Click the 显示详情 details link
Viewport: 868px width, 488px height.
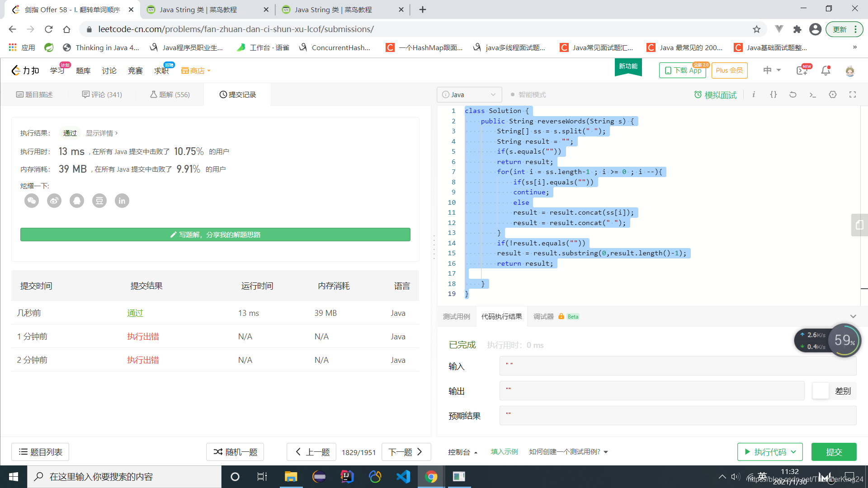[x=102, y=133]
